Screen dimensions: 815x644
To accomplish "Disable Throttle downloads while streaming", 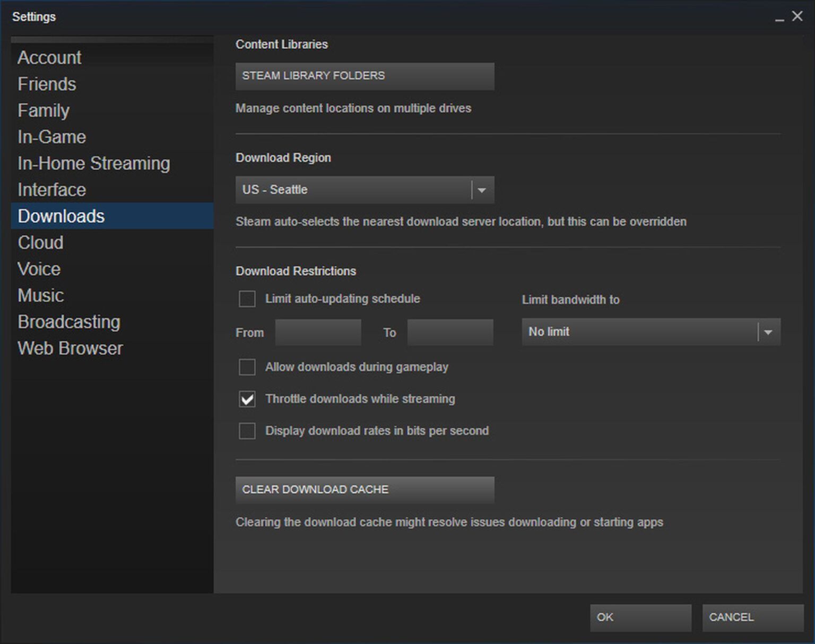I will [247, 399].
